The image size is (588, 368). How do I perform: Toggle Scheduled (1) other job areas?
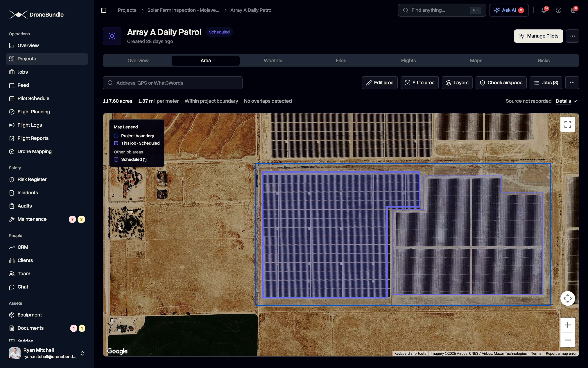pos(130,159)
